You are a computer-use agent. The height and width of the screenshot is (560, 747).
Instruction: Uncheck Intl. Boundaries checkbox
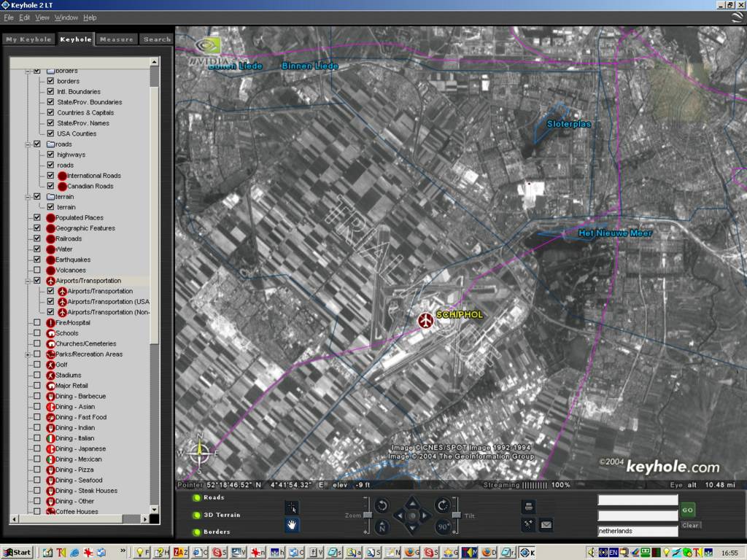tap(50, 91)
